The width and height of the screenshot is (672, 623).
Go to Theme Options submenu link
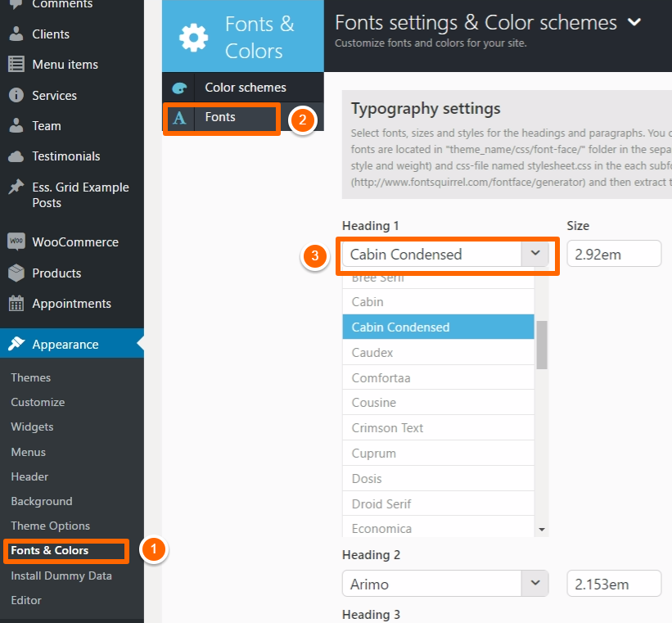coord(51,526)
